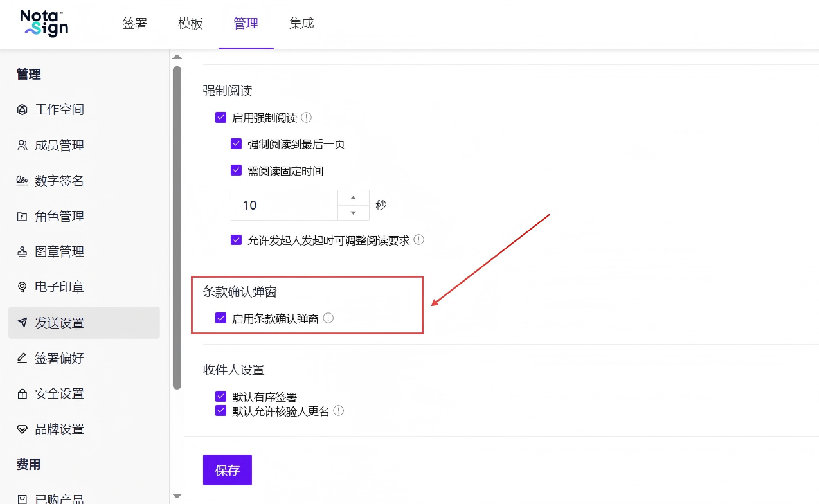Open the 集成 tab
The image size is (819, 504).
(x=301, y=24)
